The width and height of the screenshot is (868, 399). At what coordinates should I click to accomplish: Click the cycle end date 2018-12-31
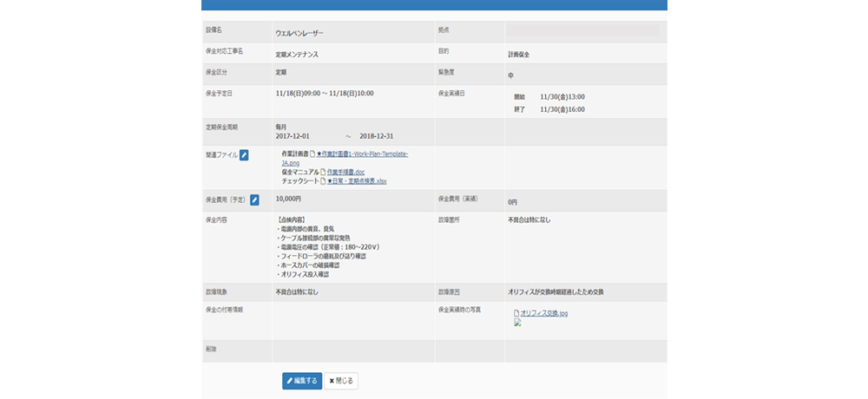coord(377,136)
